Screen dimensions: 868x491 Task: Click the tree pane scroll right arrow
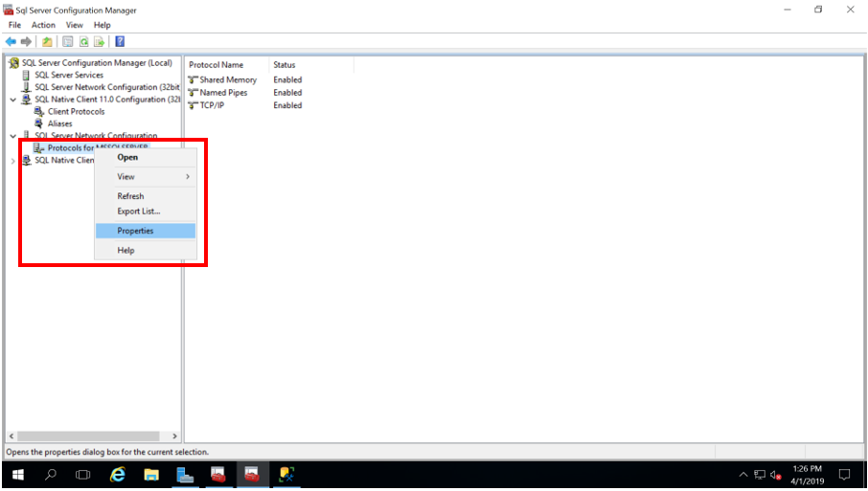click(x=175, y=436)
